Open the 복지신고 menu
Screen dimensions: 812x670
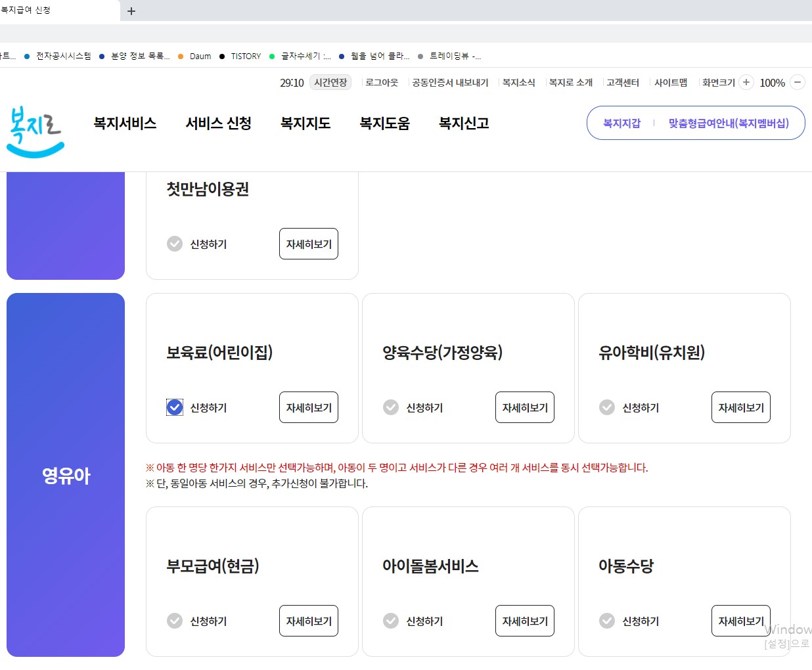click(464, 123)
